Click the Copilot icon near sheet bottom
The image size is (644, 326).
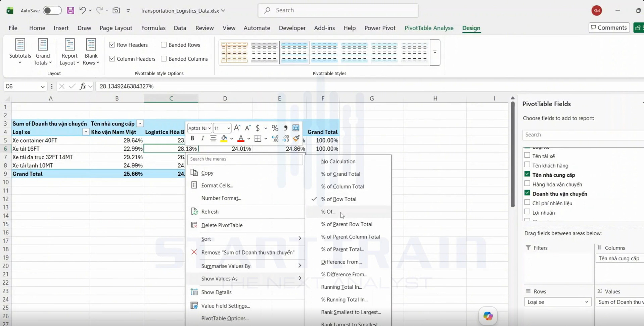(488, 316)
